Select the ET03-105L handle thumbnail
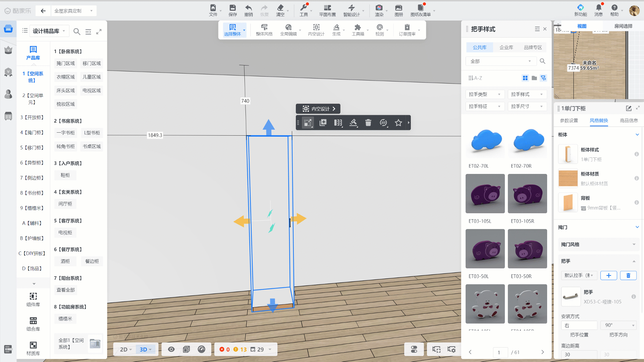The width and height of the screenshot is (644, 362). (x=485, y=194)
